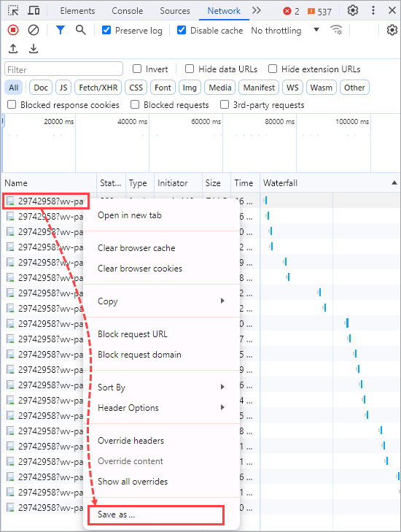Filter requests by Img type
401x532 pixels.
(190, 88)
